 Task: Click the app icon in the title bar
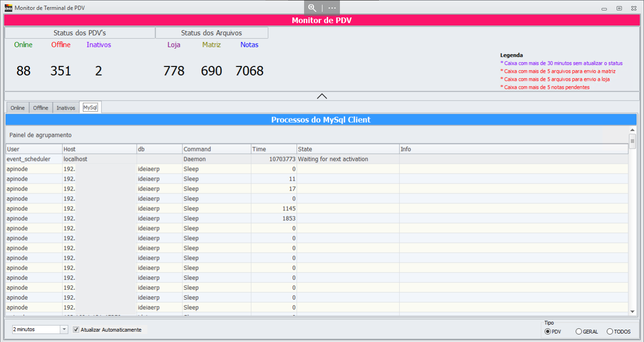click(x=8, y=8)
